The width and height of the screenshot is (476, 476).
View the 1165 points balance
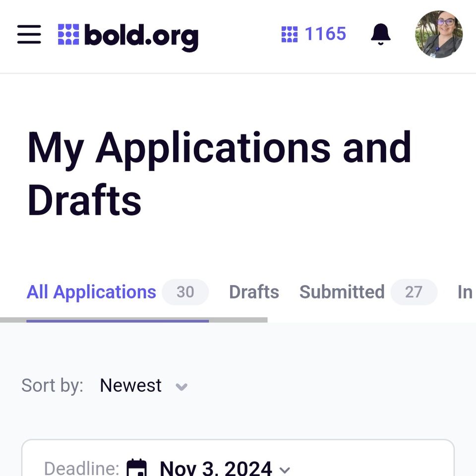click(325, 33)
